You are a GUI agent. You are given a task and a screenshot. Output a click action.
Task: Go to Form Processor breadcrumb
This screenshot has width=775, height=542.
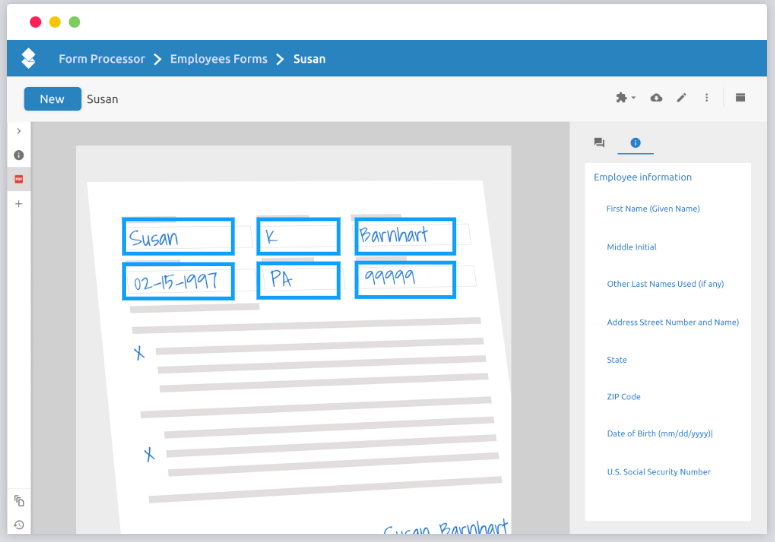(x=101, y=59)
